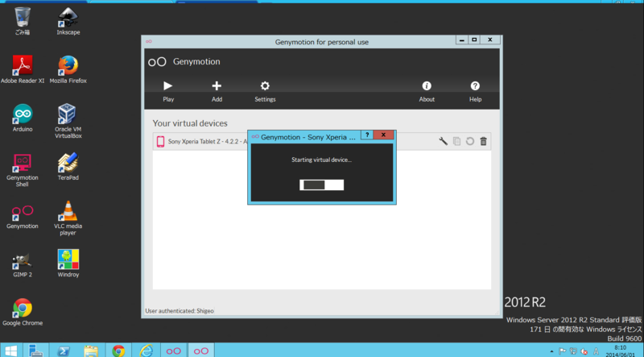Click the Add virtual device button

[217, 91]
